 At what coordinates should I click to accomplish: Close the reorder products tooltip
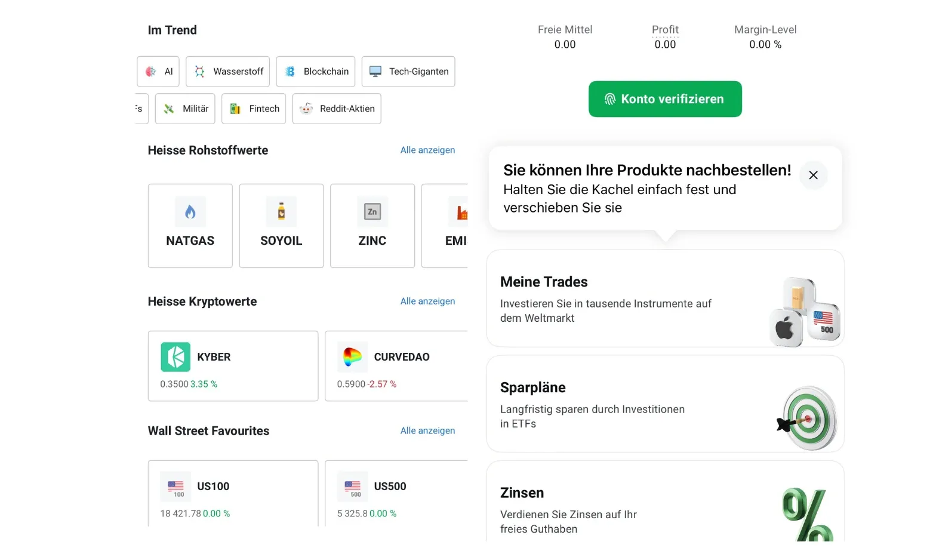click(x=813, y=175)
